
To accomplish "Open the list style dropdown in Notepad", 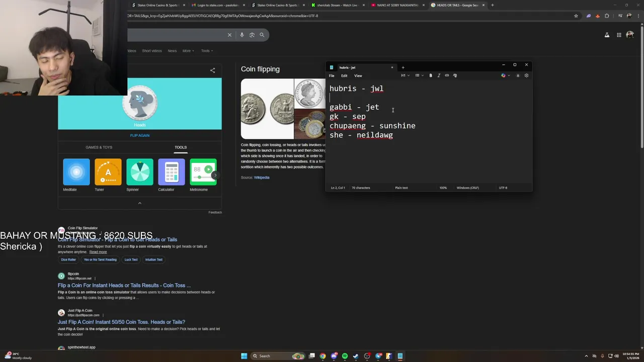I will pos(419,75).
